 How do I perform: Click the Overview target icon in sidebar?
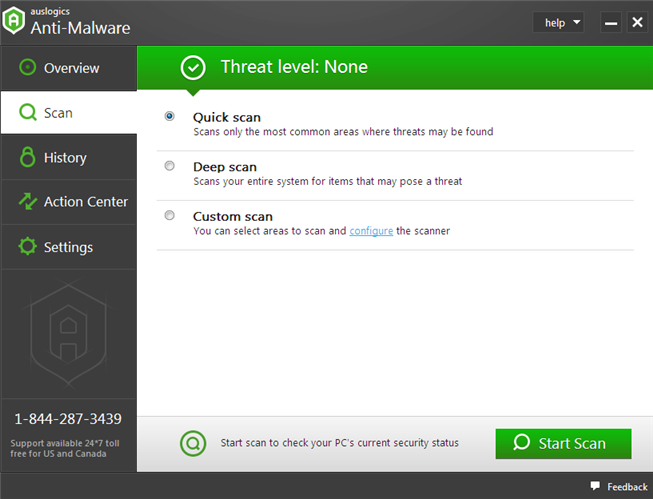pos(27,68)
